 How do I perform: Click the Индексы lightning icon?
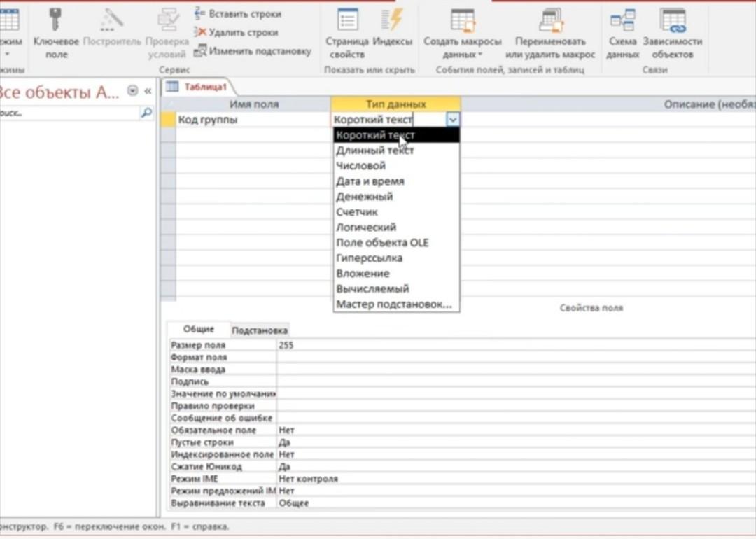(x=392, y=20)
